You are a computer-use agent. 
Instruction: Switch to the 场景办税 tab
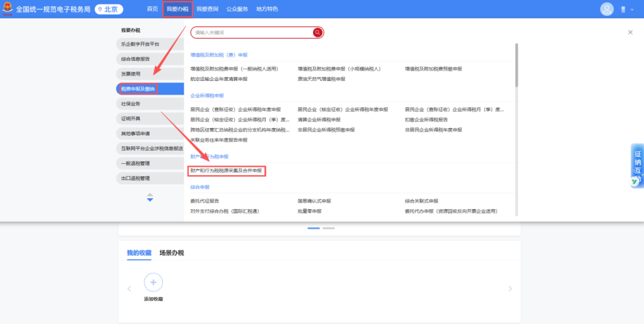(x=172, y=253)
